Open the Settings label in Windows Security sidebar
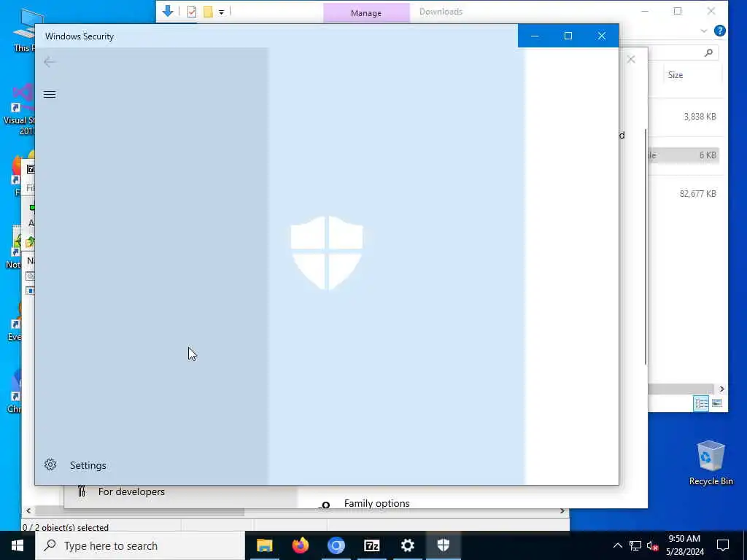The height and width of the screenshot is (560, 747). click(x=88, y=465)
